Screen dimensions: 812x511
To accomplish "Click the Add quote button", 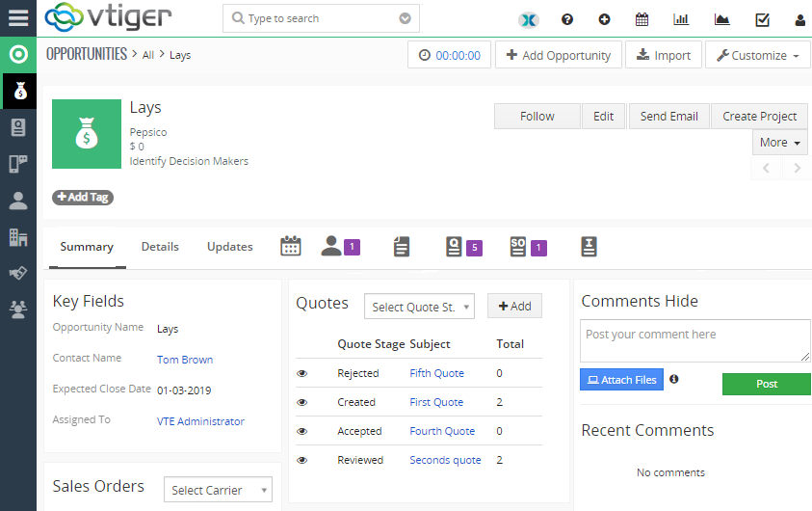I will click(514, 306).
